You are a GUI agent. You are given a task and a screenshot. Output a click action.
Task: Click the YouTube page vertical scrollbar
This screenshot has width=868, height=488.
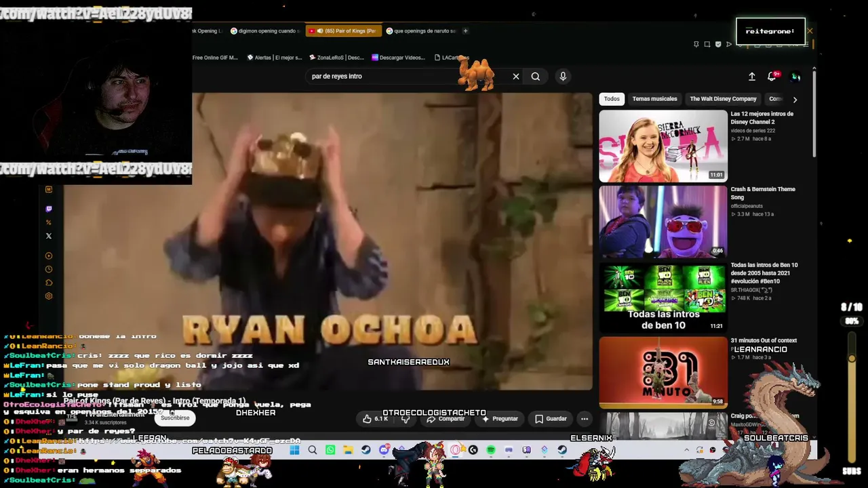point(814,115)
